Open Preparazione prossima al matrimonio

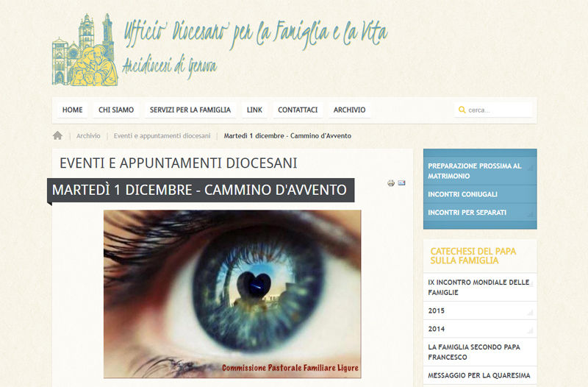click(480, 171)
